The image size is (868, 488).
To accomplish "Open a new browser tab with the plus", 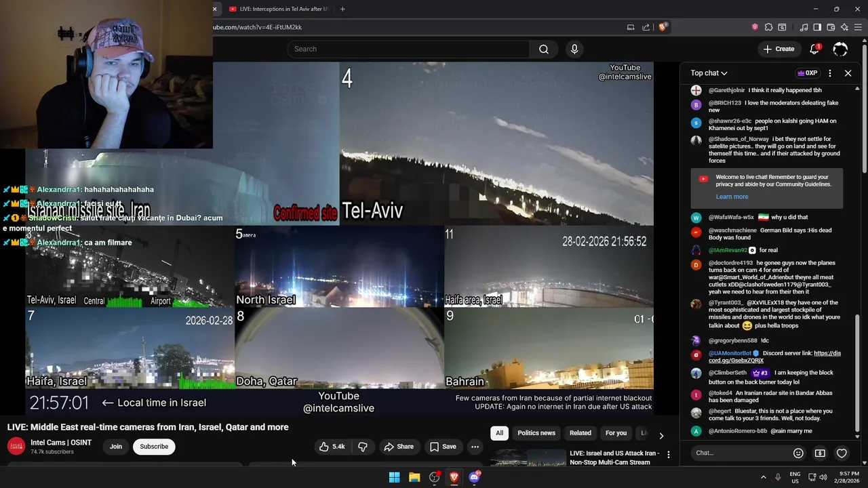I will (x=342, y=9).
